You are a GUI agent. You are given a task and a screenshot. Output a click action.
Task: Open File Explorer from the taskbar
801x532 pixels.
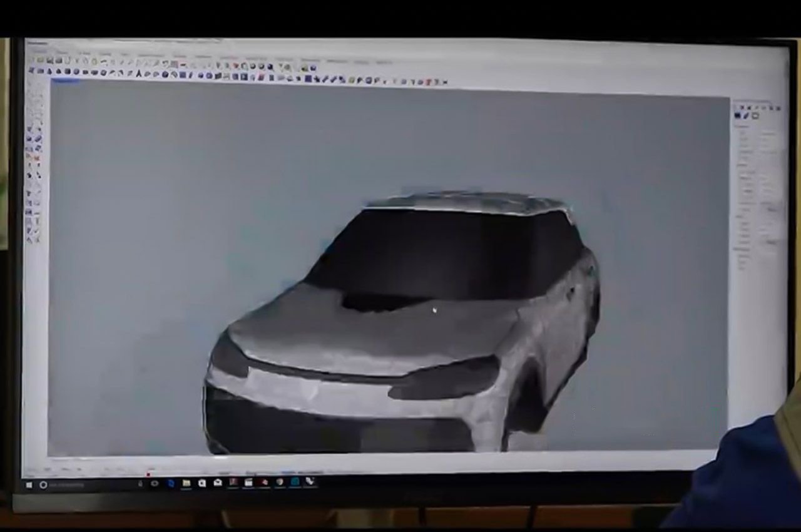tap(186, 483)
